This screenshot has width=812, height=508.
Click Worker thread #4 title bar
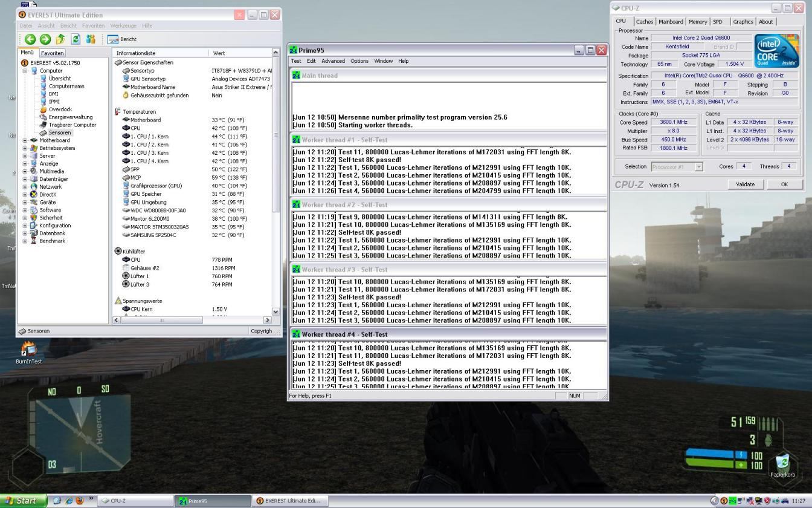(x=448, y=334)
